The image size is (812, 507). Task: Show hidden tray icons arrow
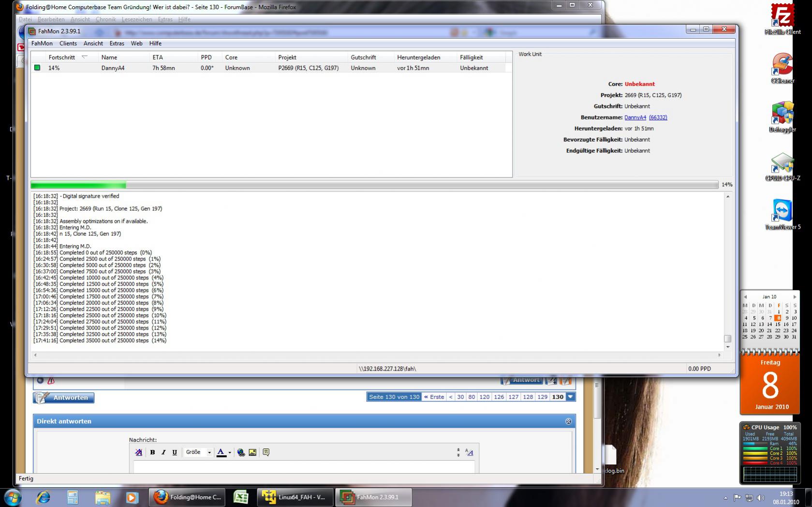click(725, 497)
